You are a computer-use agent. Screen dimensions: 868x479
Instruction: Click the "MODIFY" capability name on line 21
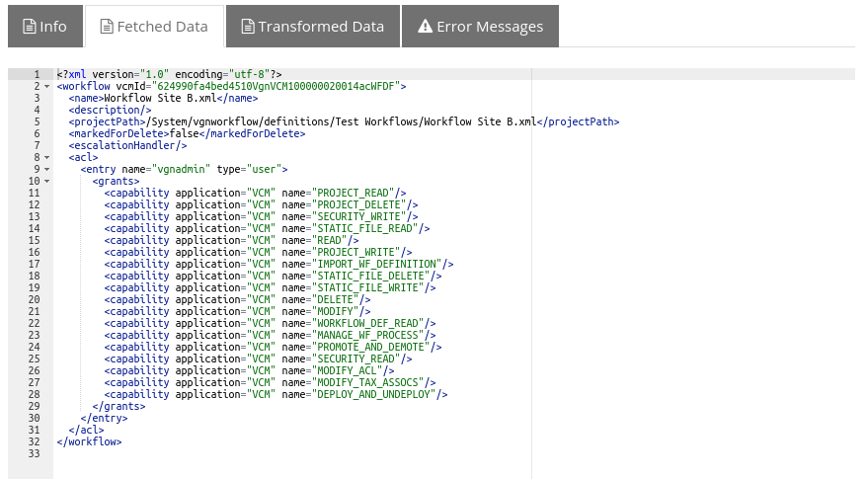click(335, 311)
